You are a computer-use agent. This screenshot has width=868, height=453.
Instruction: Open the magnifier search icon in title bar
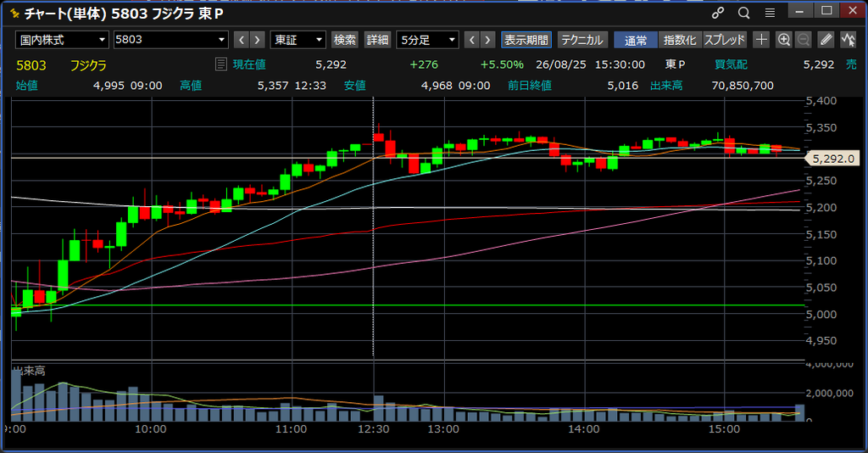coord(744,13)
